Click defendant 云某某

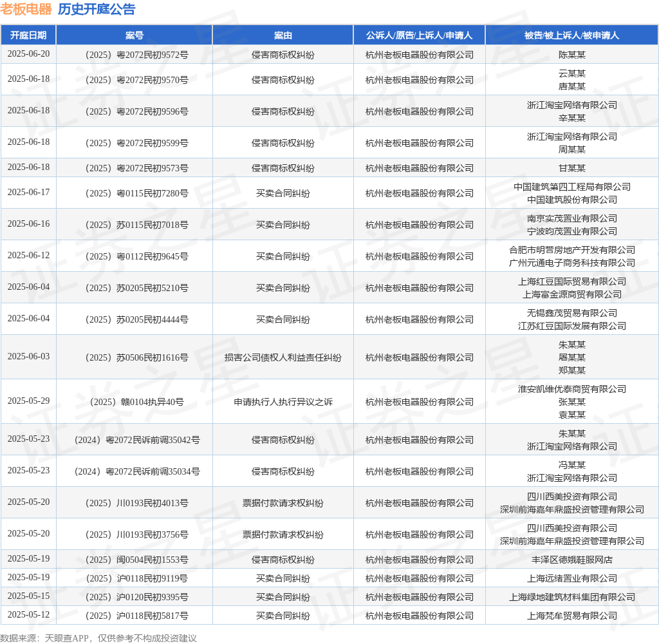(x=572, y=73)
